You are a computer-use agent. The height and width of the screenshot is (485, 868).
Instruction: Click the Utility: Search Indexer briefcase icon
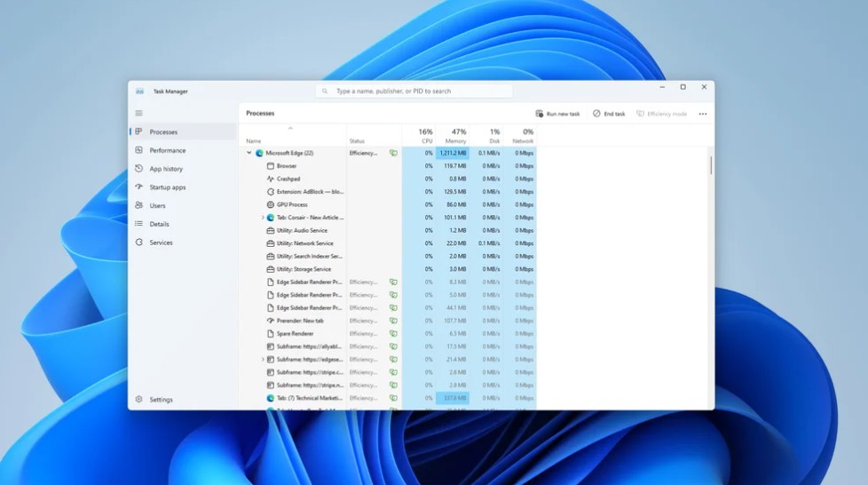click(271, 257)
